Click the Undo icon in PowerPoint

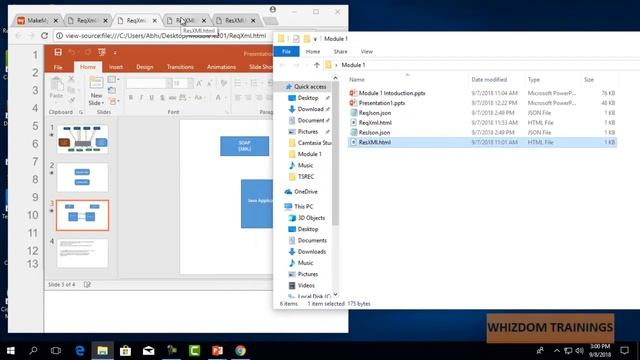72,52
